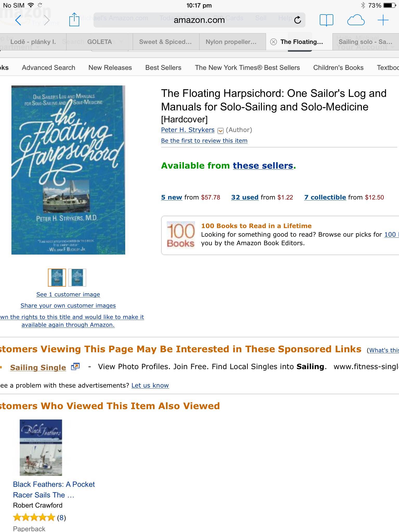This screenshot has height=532, width=399.
Task: Tap the Safari forward arrow
Action: pos(46,20)
